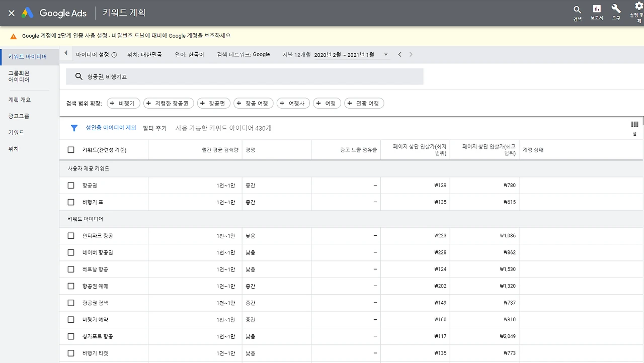This screenshot has height=363, width=644.
Task: Check the box for keyword 싱가포르 항공
Action: coord(71,336)
